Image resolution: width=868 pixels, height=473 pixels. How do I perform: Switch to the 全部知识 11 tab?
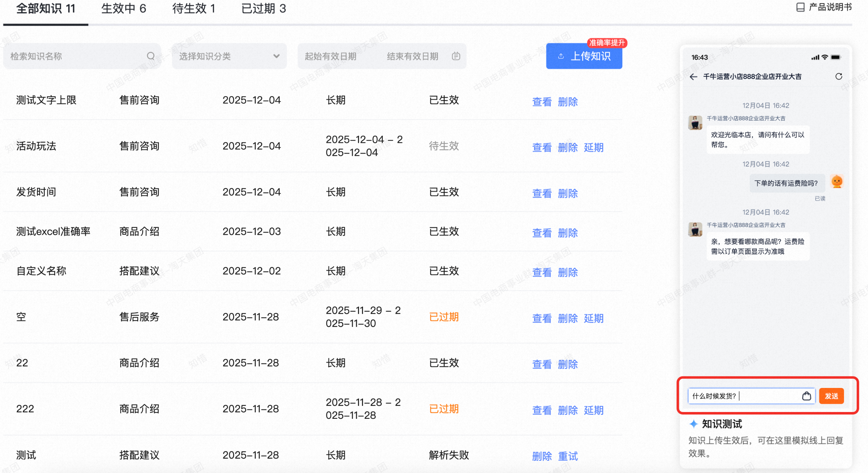tap(46, 9)
